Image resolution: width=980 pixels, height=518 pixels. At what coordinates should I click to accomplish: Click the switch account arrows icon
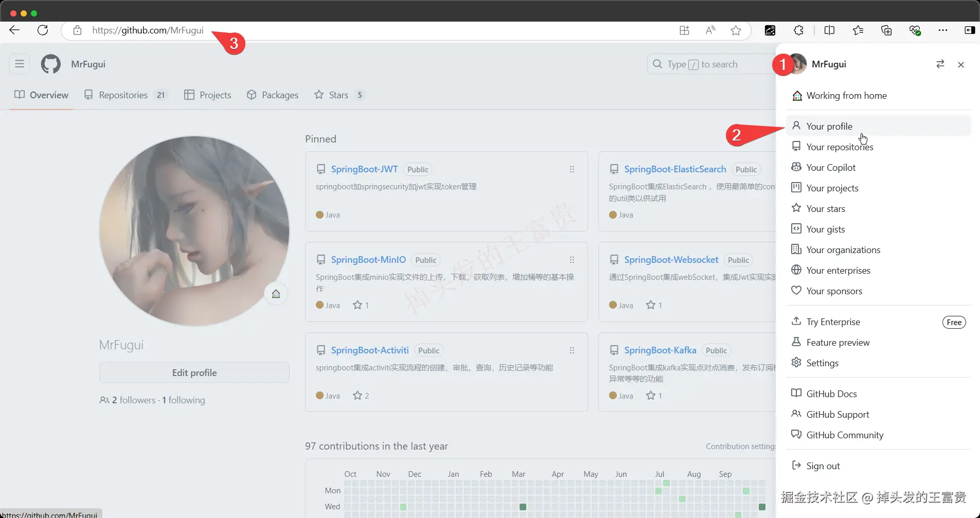(940, 64)
